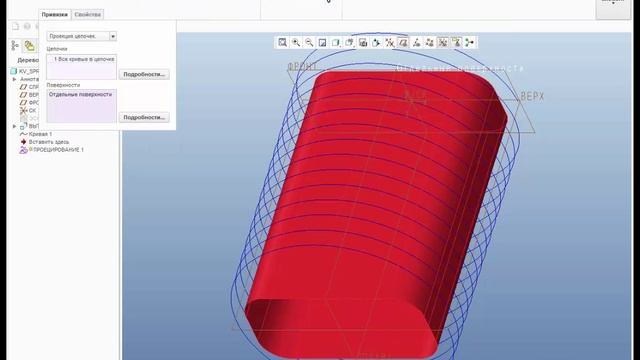Expand the ВЫТ extrude feature node
640x360 pixels.
(15, 126)
